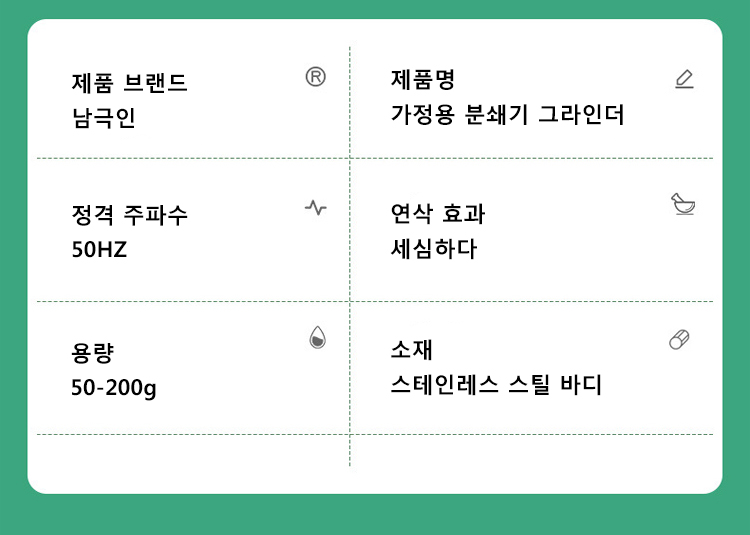750x535 pixels.
Task: Click the 소재 material heading
Action: pyautogui.click(x=411, y=349)
